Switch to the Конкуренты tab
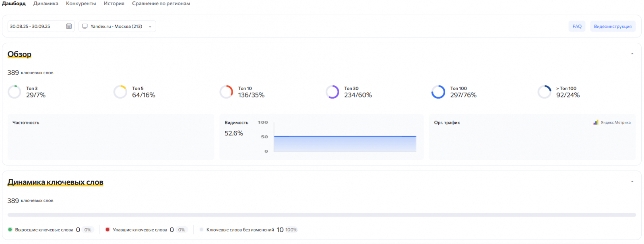Screen dimensions: 644x244 pyautogui.click(x=81, y=4)
